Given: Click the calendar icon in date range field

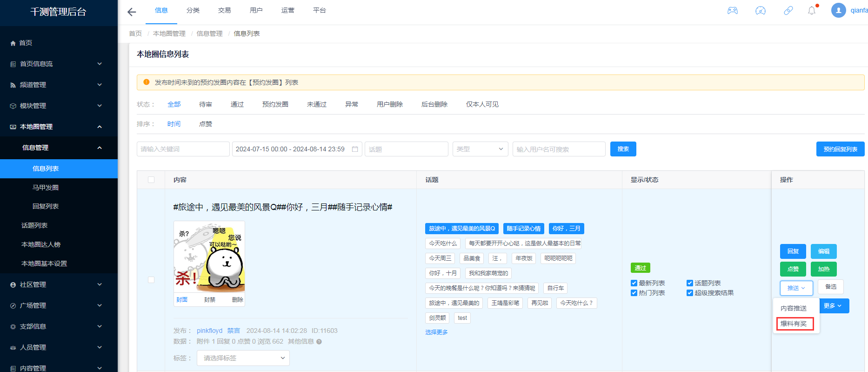Looking at the screenshot, I should [355, 149].
